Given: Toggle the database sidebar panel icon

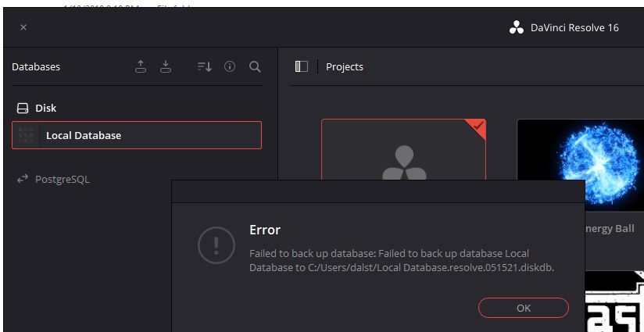Looking at the screenshot, I should pyautogui.click(x=302, y=66).
